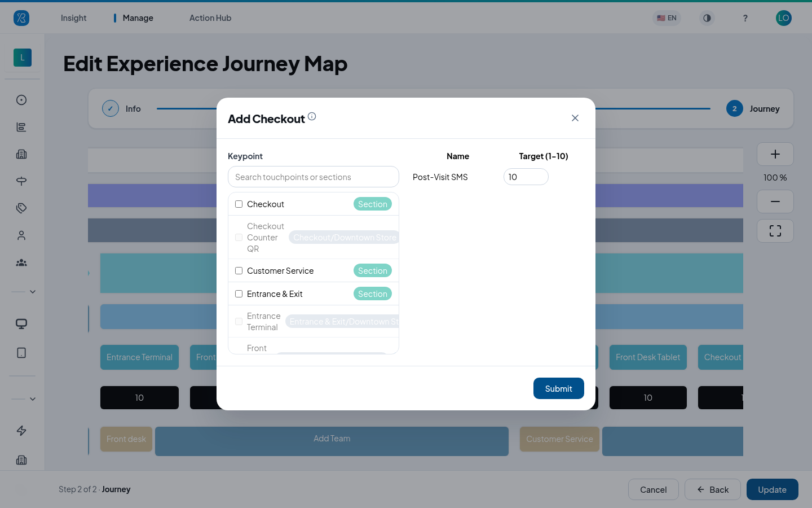Click the fullscreen fit icon
Viewport: 812px width, 508px height.
click(775, 231)
